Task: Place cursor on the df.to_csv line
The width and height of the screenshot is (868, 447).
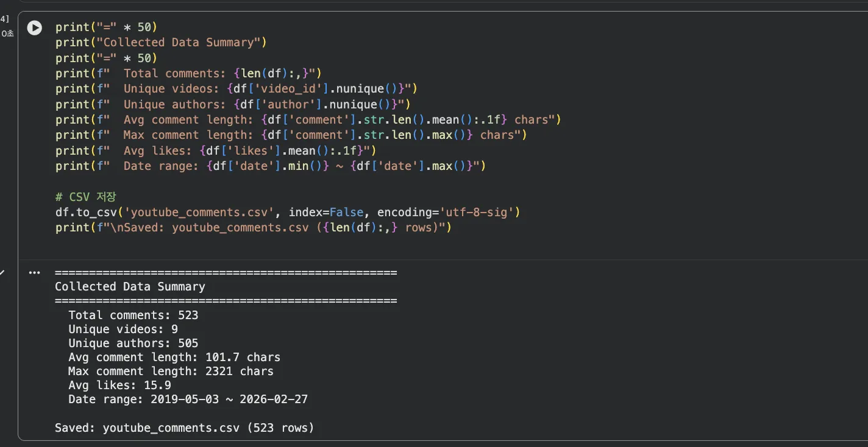Action: pos(287,213)
